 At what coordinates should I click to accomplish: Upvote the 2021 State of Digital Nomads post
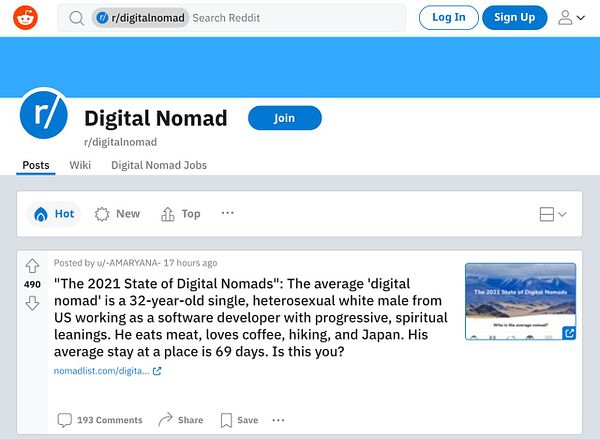(x=33, y=266)
